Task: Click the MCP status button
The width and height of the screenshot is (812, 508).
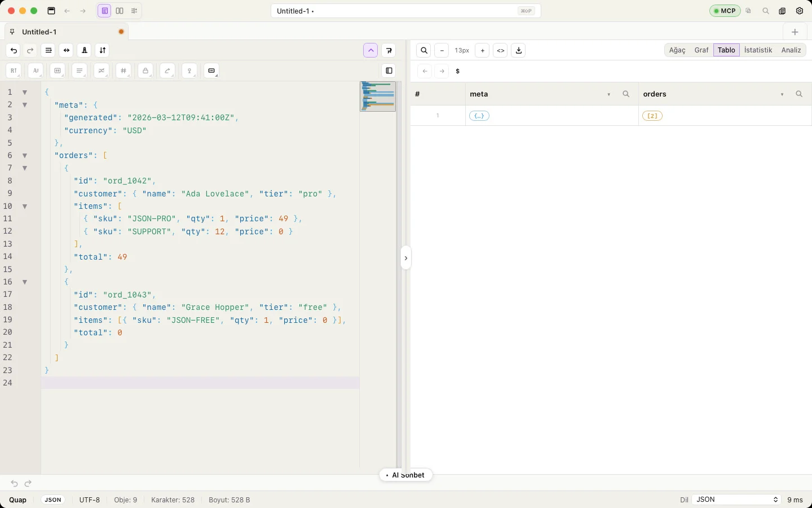Action: pyautogui.click(x=725, y=11)
